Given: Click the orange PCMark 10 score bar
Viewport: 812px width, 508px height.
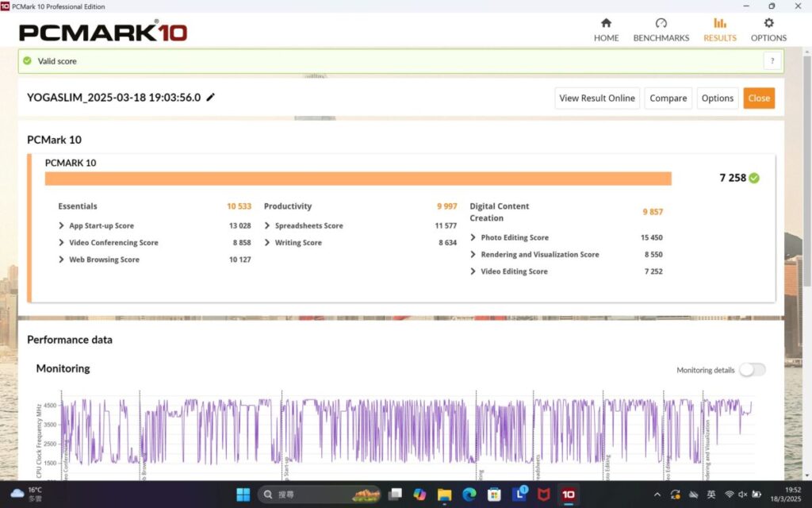Looking at the screenshot, I should coord(358,179).
